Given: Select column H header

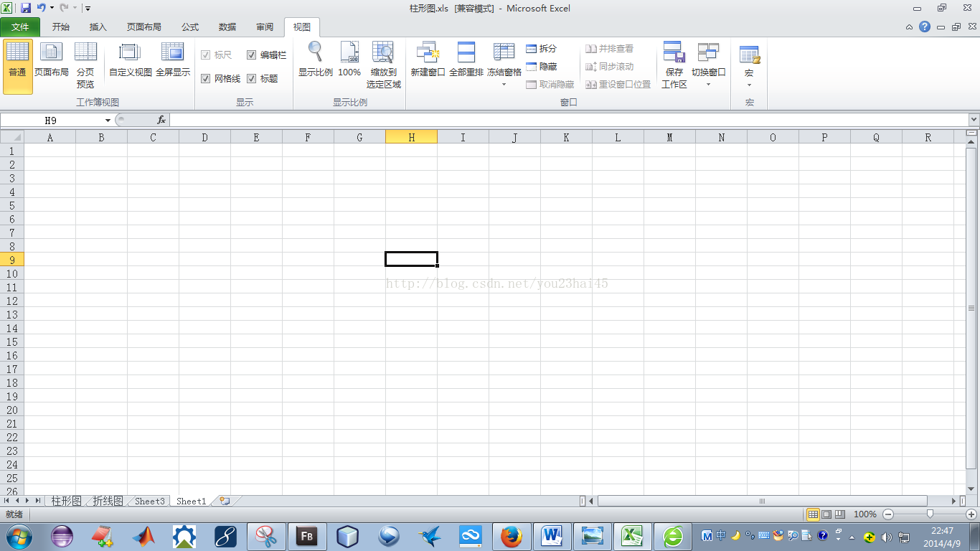Looking at the screenshot, I should coord(411,137).
